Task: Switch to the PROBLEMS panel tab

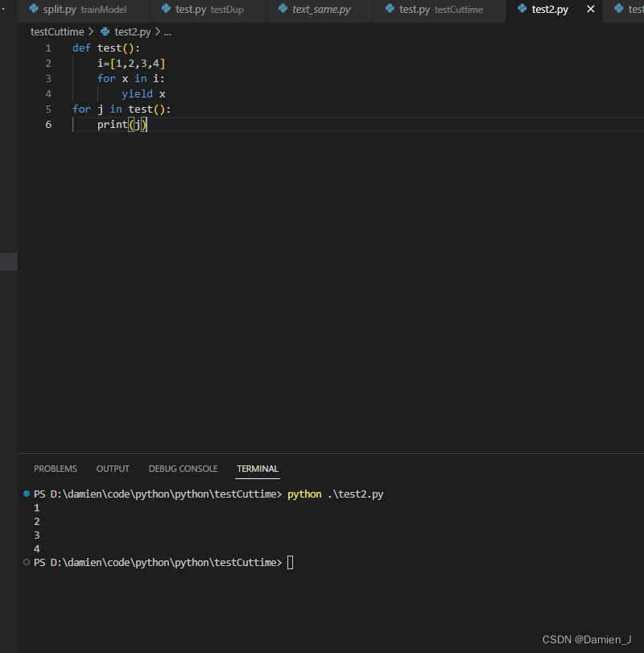Action: pyautogui.click(x=55, y=469)
